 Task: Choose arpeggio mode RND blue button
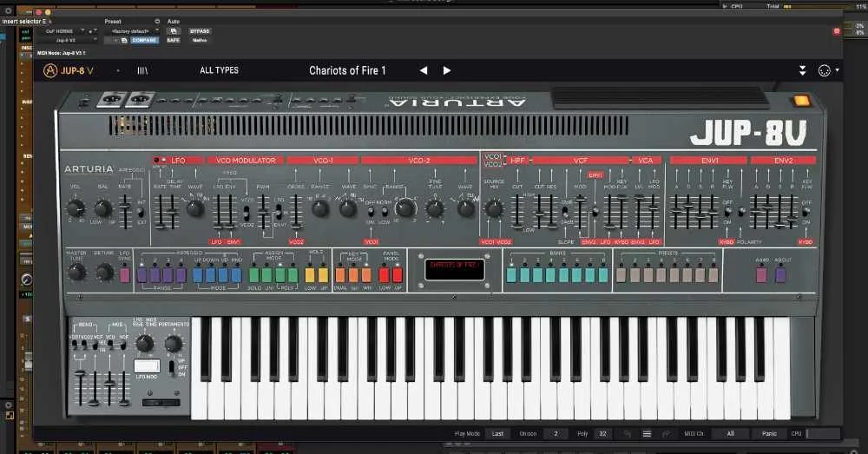[236, 274]
